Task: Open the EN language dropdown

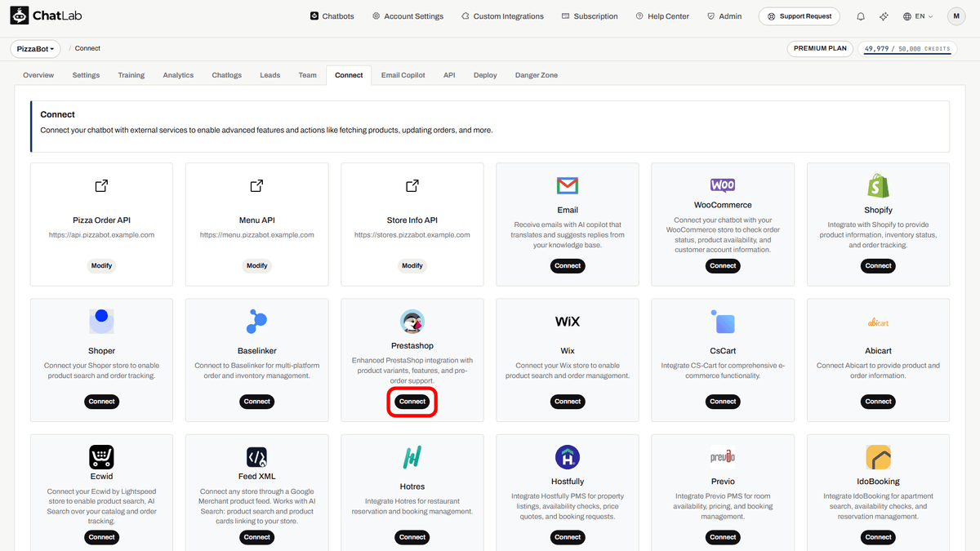Action: 919,16
